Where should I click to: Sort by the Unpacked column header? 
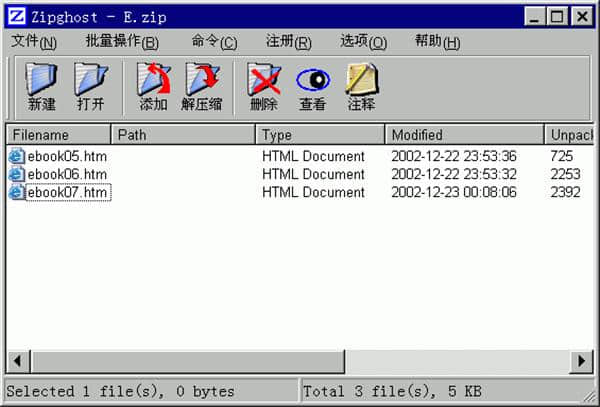tap(569, 135)
